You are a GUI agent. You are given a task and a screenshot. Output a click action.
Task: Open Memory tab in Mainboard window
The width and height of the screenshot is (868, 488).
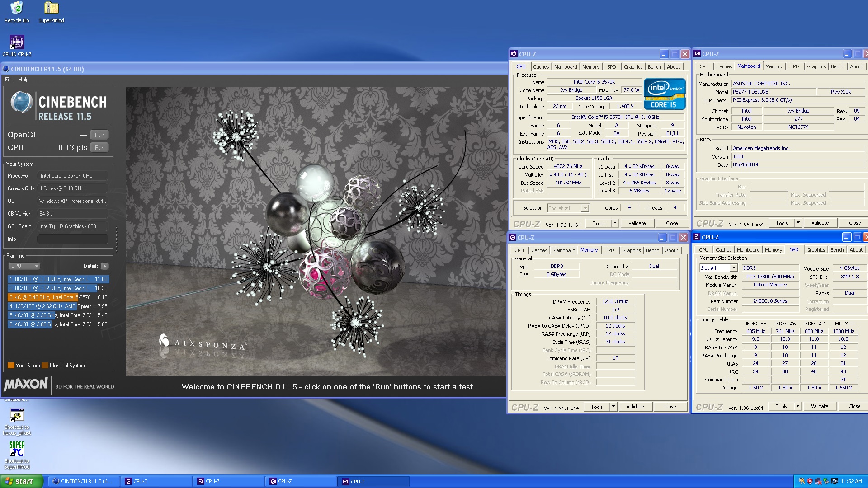click(774, 66)
